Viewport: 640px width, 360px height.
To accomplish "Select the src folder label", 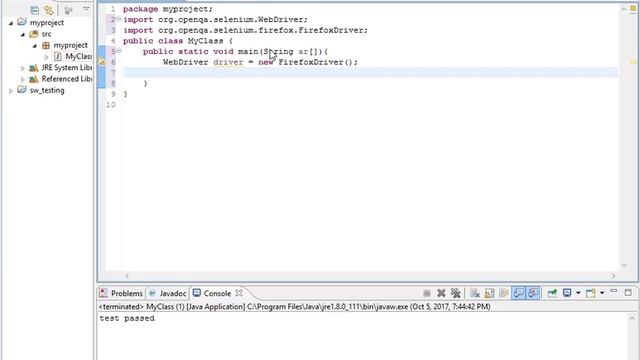I will (x=46, y=34).
